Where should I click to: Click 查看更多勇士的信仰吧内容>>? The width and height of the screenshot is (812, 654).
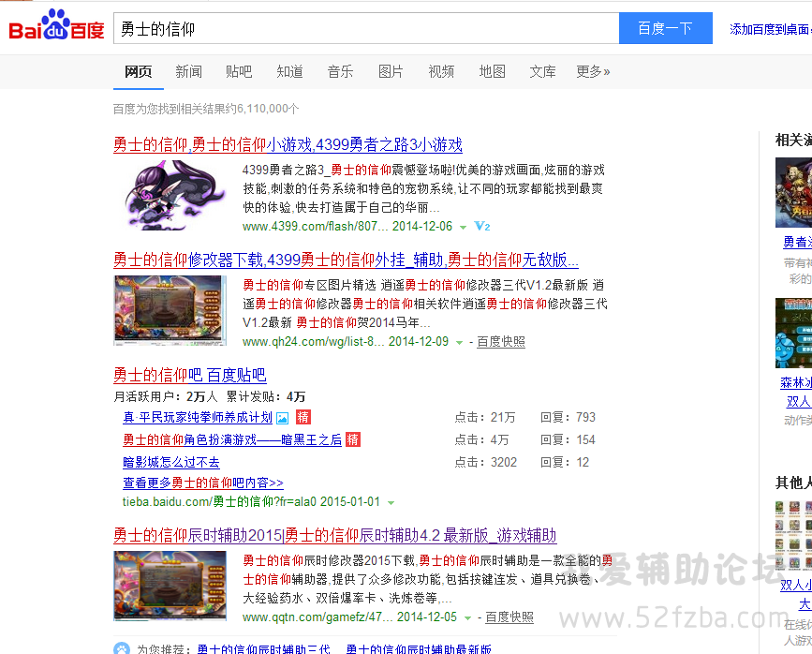(x=203, y=483)
